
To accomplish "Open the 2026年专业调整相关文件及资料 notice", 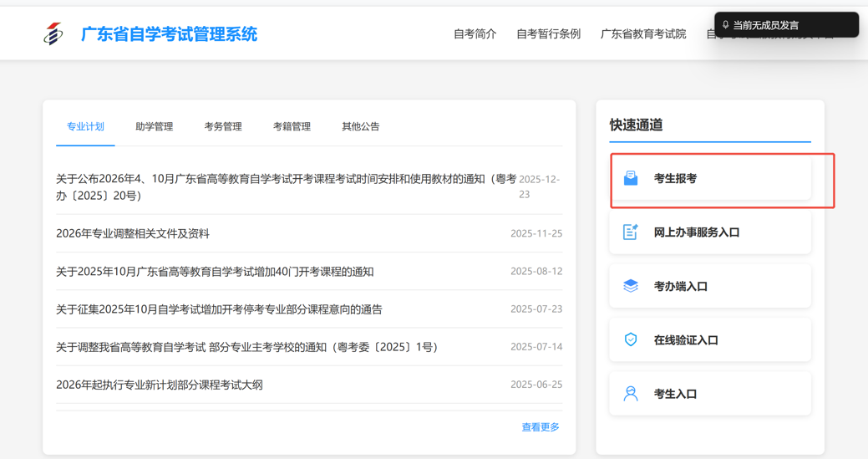I will coord(133,233).
